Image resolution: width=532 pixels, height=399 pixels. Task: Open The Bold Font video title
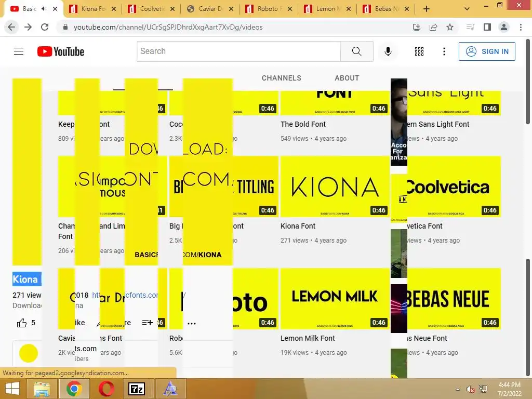[303, 124]
